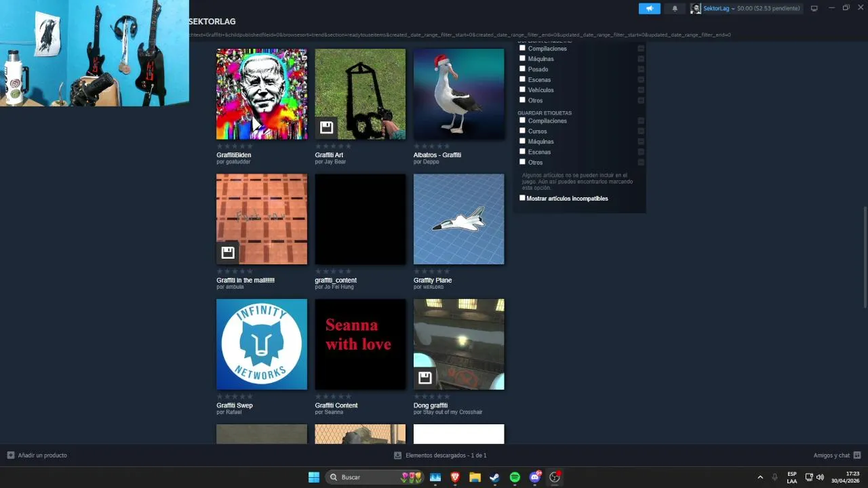This screenshot has height=488, width=868.
Task: Click the ESP LAA language indicator
Action: pyautogui.click(x=792, y=477)
